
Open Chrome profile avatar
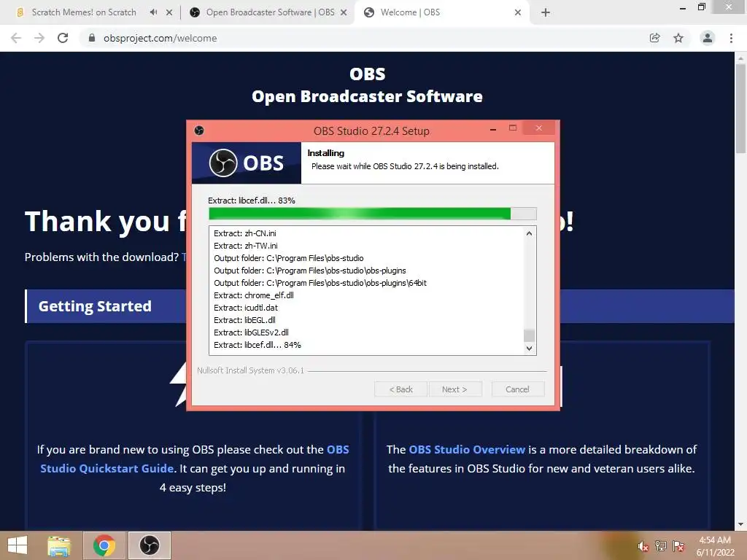click(x=708, y=38)
